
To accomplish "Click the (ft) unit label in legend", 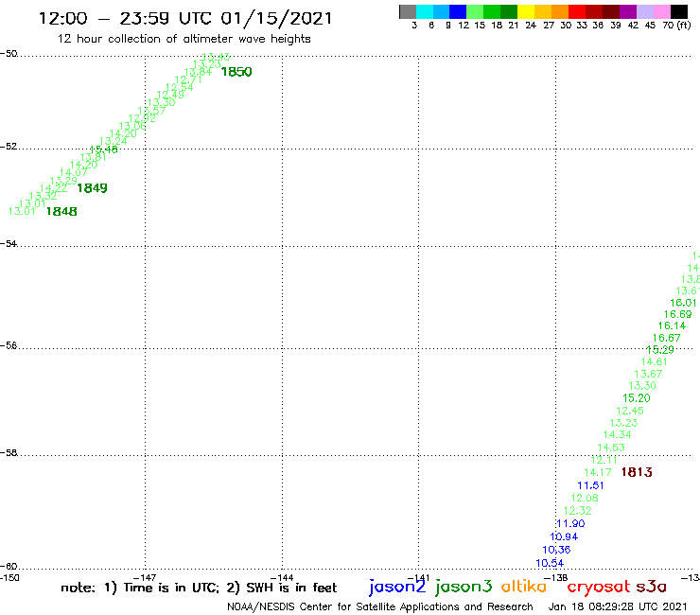I will click(684, 25).
